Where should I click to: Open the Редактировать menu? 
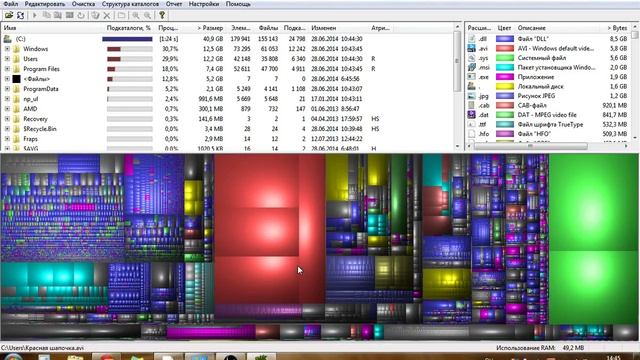[44, 4]
